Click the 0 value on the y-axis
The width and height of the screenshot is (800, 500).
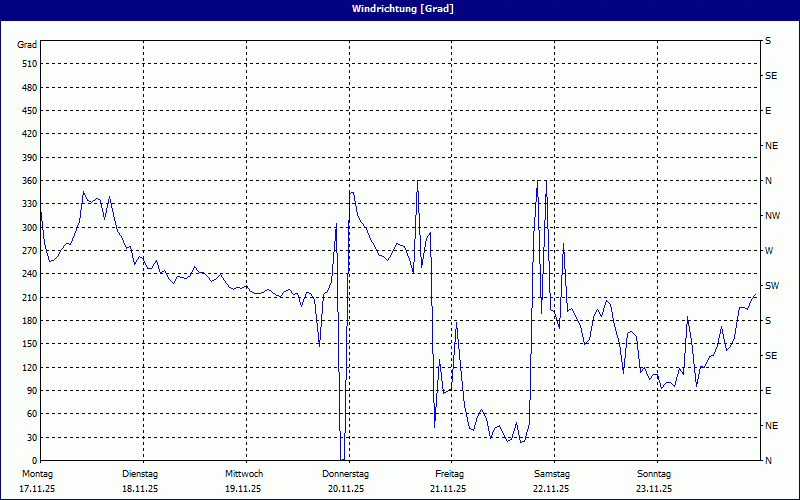click(33, 461)
